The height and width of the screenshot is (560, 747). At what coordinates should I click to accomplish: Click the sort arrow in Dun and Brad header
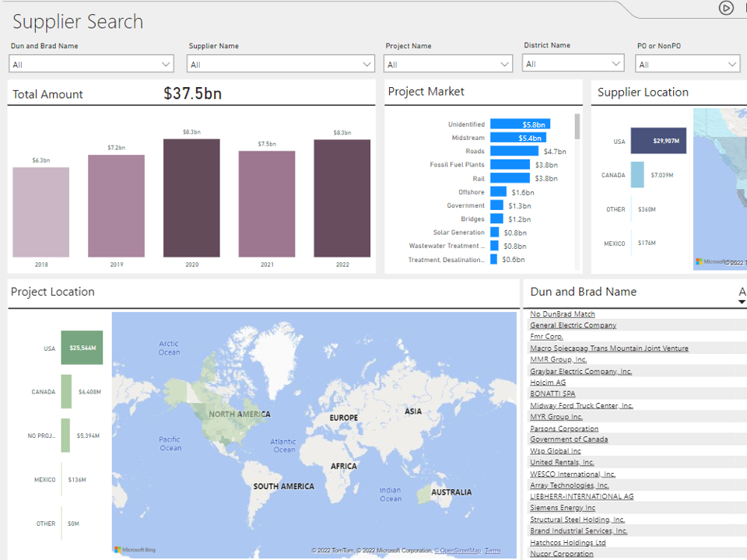pos(742,302)
